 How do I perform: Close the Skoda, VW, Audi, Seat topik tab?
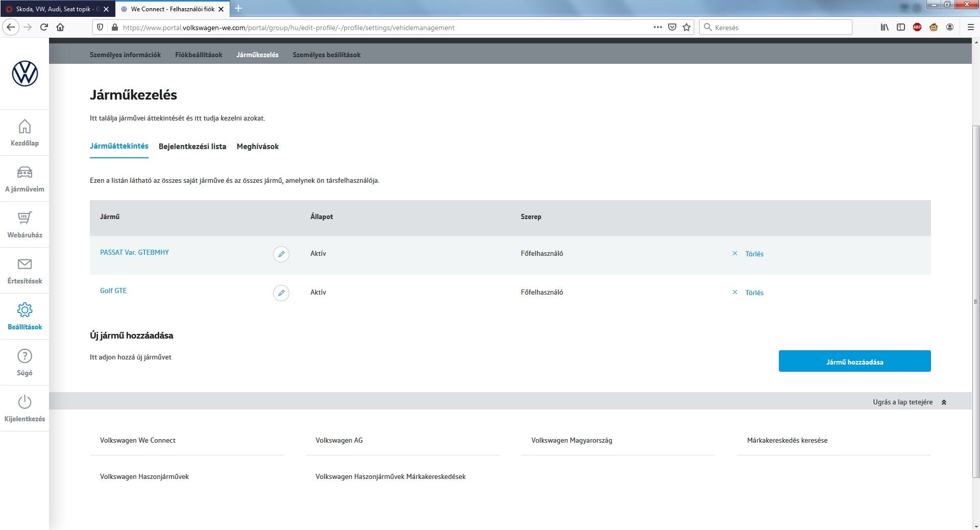point(106,9)
